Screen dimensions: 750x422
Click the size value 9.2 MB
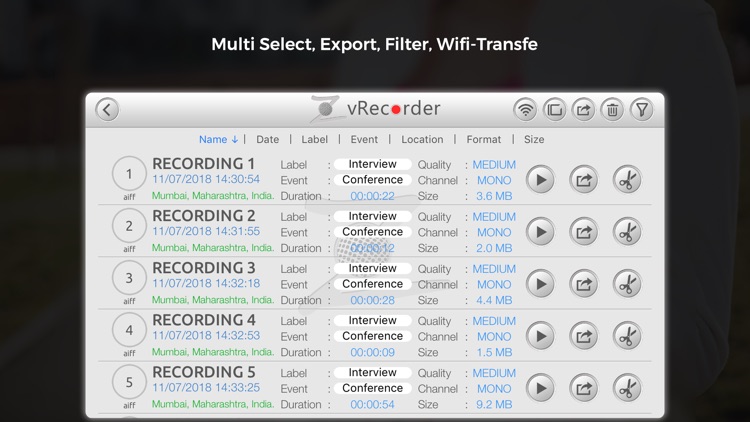tap(494, 405)
